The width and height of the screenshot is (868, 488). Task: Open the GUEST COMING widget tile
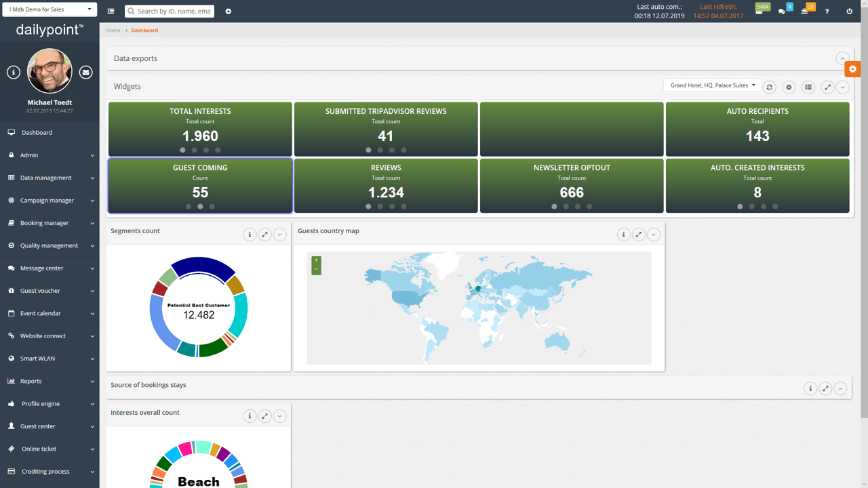tap(200, 185)
